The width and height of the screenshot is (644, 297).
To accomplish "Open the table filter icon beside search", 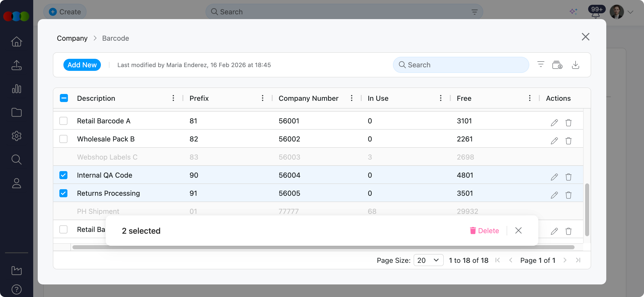I will (x=541, y=65).
